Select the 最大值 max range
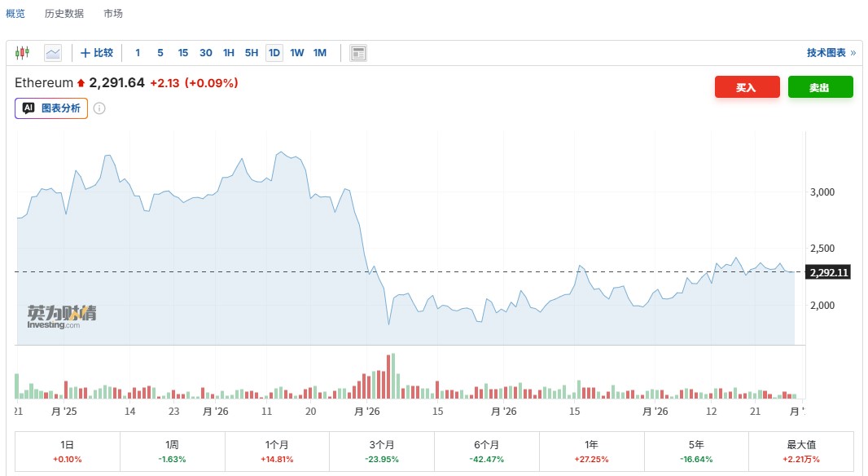The image size is (868, 476). 801,452
